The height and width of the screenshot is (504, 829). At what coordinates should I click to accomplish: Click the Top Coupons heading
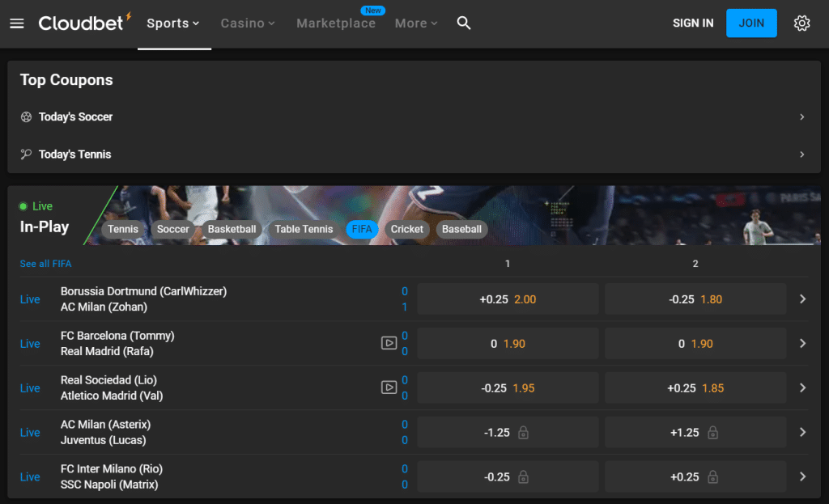pyautogui.click(x=66, y=80)
